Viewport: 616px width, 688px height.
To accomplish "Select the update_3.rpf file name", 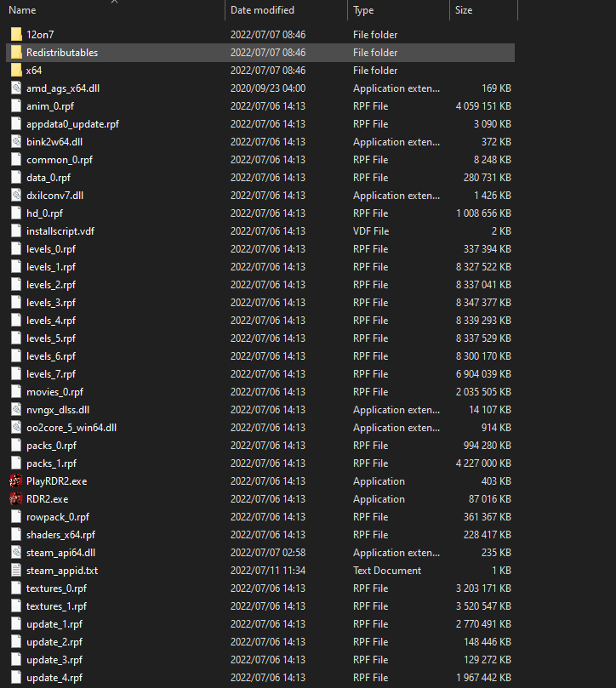I will click(54, 659).
